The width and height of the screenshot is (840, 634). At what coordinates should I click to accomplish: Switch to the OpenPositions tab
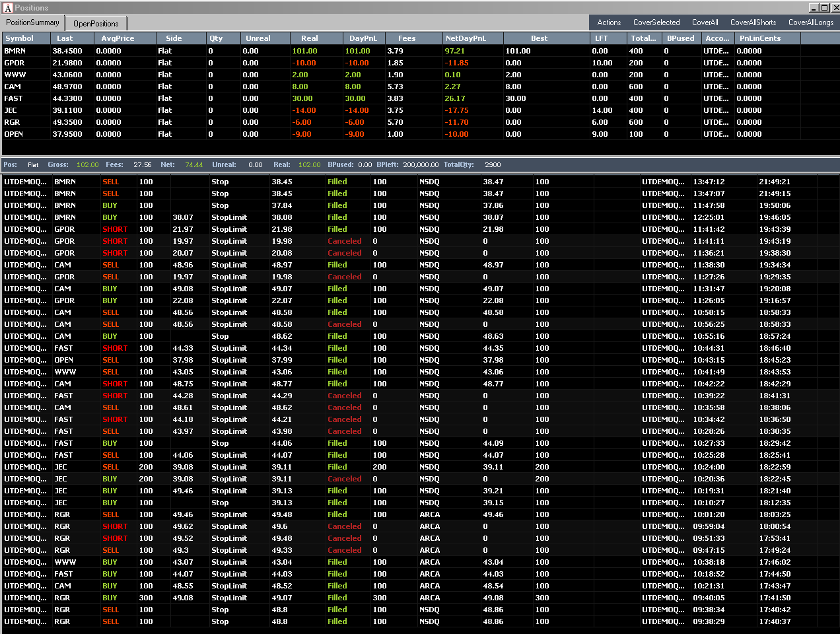tap(96, 23)
